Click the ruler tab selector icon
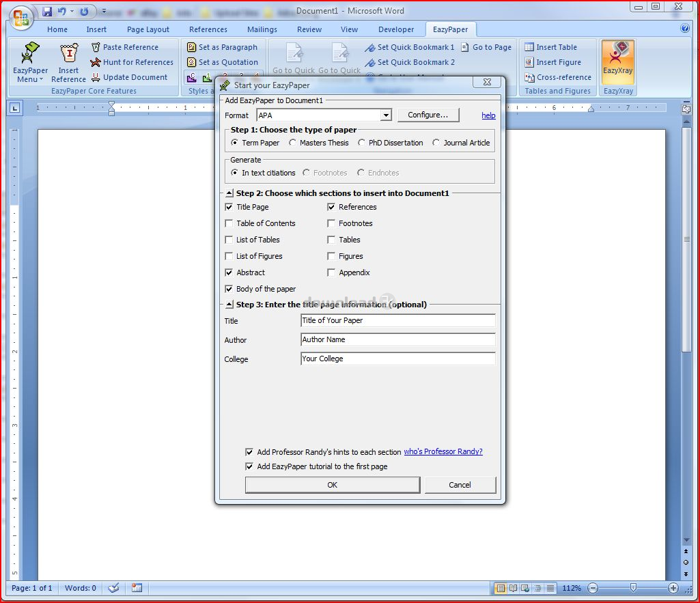Image resolution: width=700 pixels, height=603 pixels. coord(15,108)
